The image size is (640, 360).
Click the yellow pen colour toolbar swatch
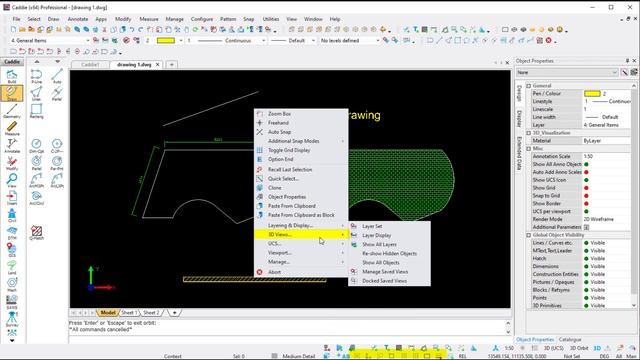point(166,40)
